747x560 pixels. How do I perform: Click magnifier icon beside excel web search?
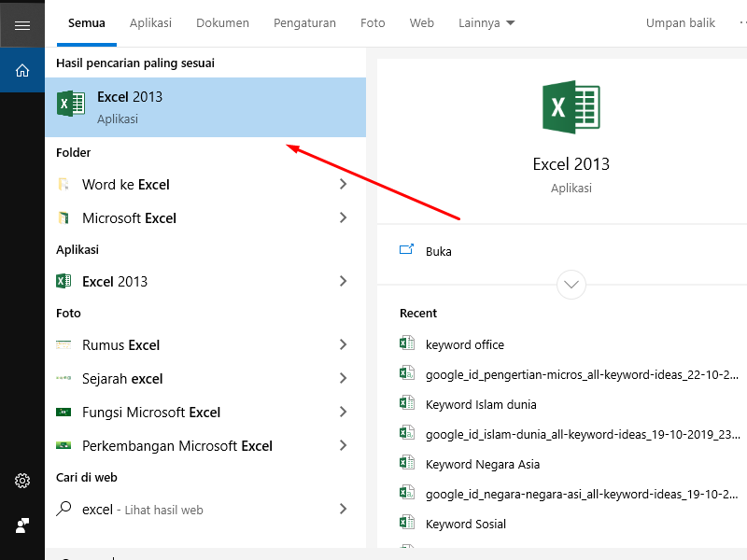pos(63,509)
